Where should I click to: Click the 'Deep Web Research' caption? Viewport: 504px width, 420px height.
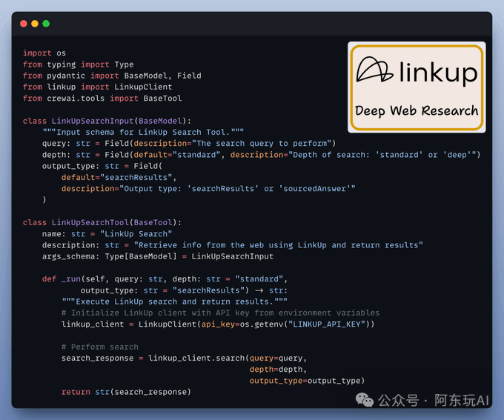pos(417,110)
